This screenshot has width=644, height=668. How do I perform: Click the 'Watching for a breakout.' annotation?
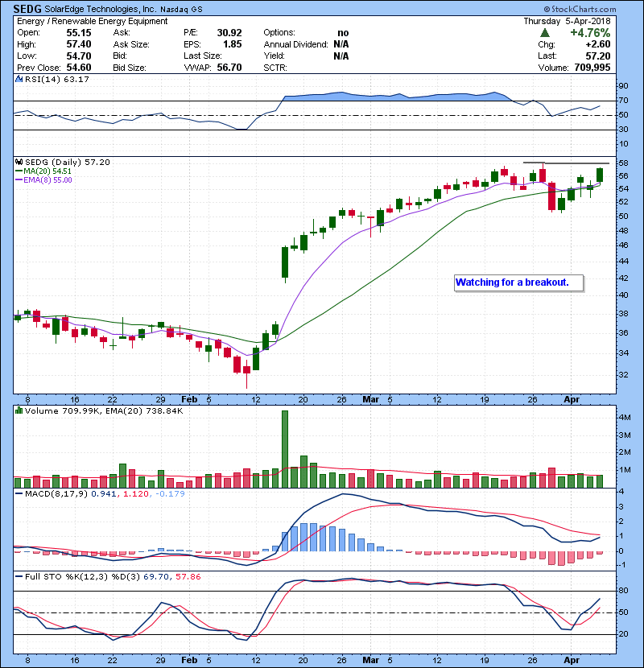[518, 282]
